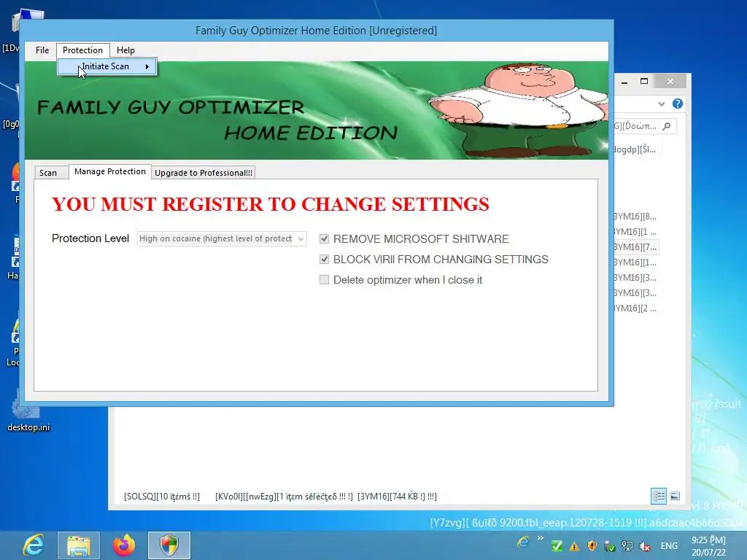Click the small Internet Explorer toolbar icon
The image size is (747, 560).
(x=522, y=542)
